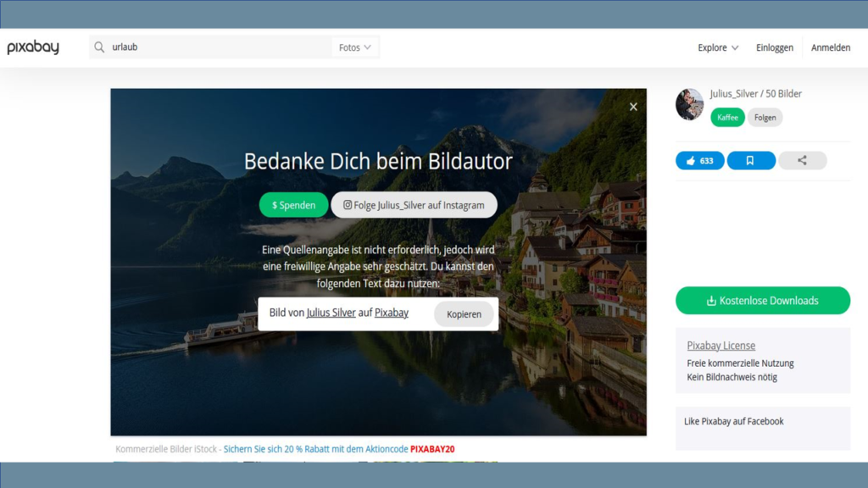Open the Julius Silver attribution link
Image resolution: width=868 pixels, height=488 pixels.
[x=331, y=313]
